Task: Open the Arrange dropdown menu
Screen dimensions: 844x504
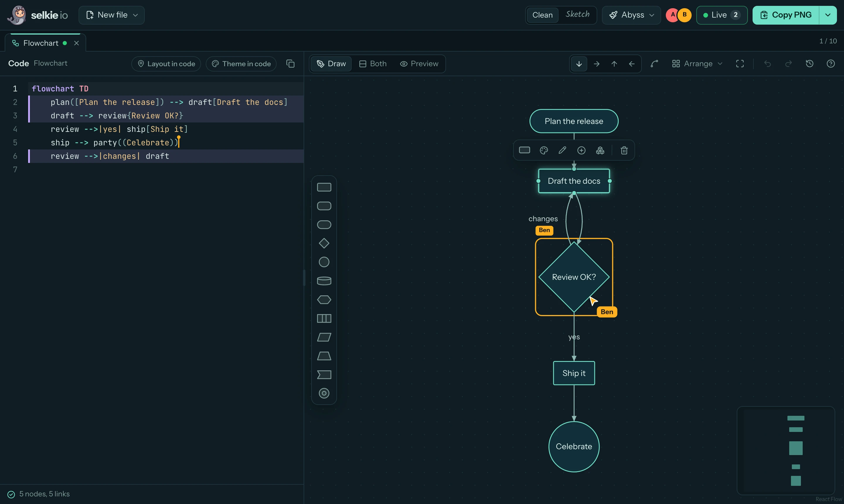Action: [697, 64]
